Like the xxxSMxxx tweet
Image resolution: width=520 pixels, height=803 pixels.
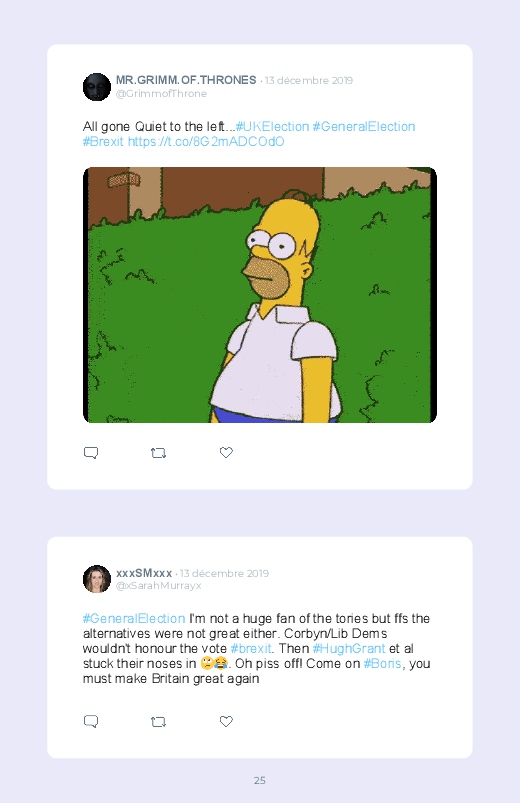[x=226, y=721]
